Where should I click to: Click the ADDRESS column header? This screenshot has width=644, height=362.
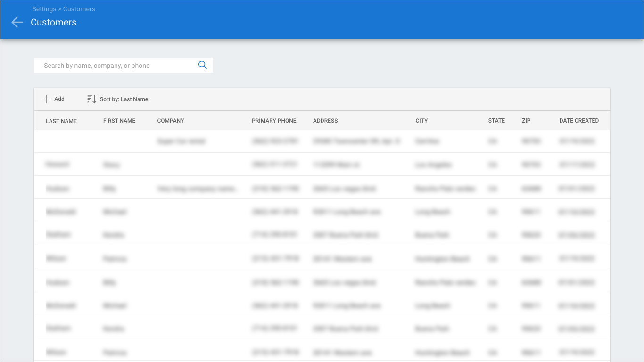tap(325, 121)
